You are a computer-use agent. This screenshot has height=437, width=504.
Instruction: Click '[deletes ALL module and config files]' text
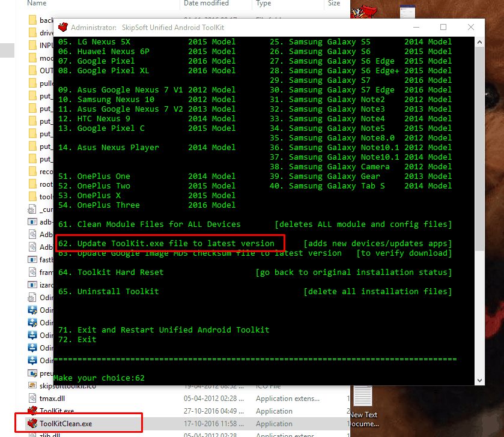[363, 224]
